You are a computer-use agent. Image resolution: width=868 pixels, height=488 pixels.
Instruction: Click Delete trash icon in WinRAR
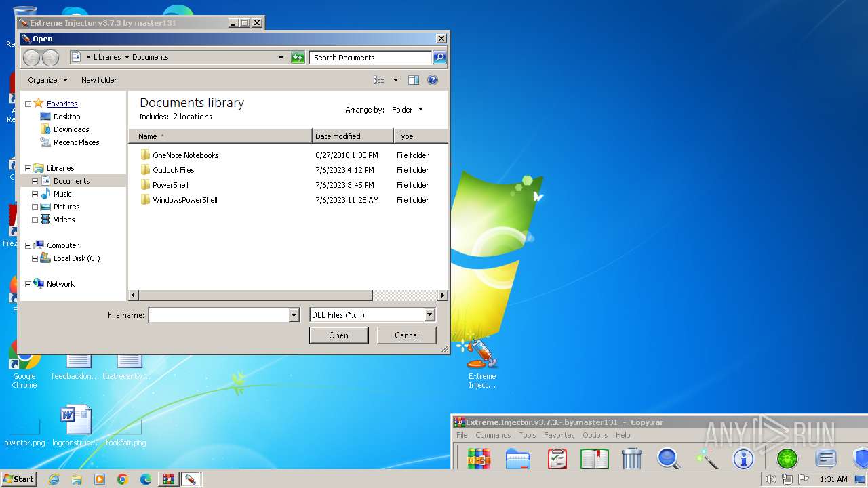pos(631,458)
